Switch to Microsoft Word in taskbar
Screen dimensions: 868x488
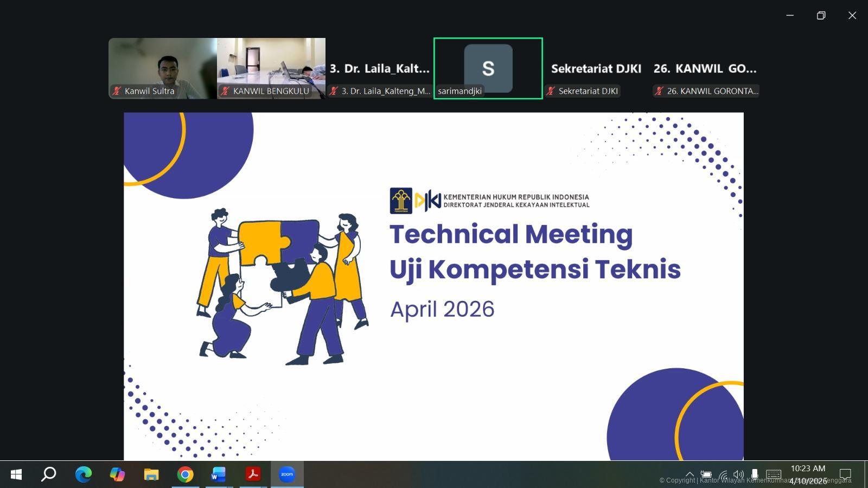point(219,474)
